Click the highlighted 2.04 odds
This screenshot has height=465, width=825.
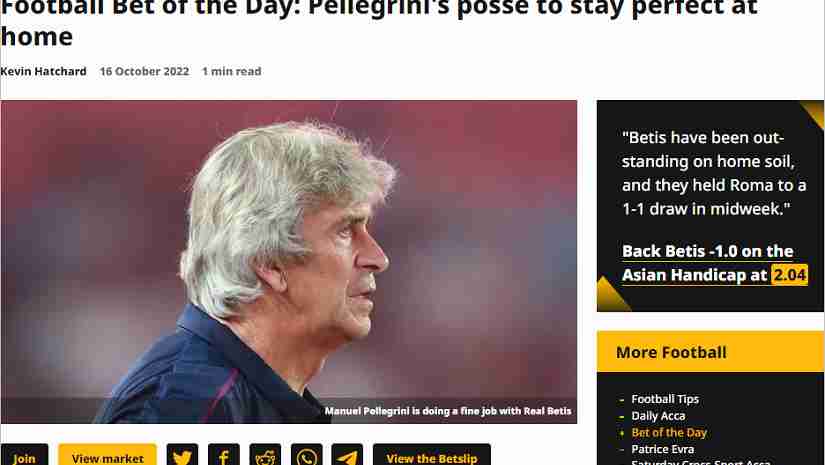pos(789,275)
